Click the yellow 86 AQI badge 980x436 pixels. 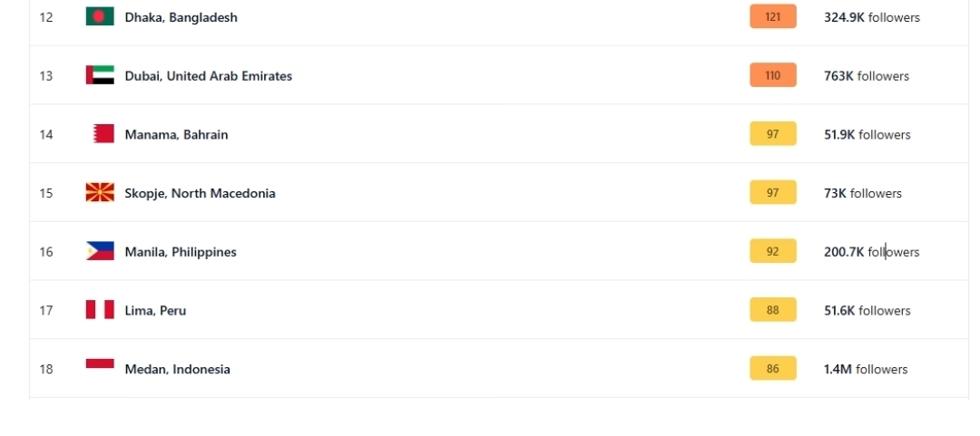(x=772, y=369)
